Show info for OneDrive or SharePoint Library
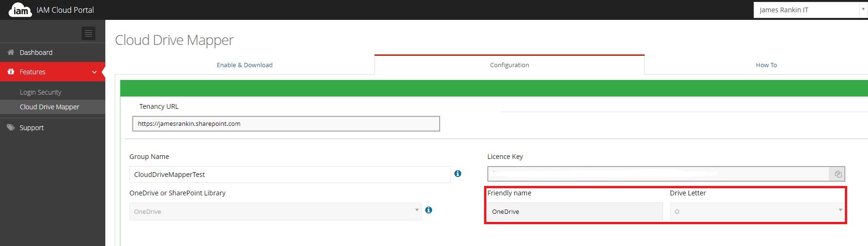The height and width of the screenshot is (246, 868). click(429, 210)
